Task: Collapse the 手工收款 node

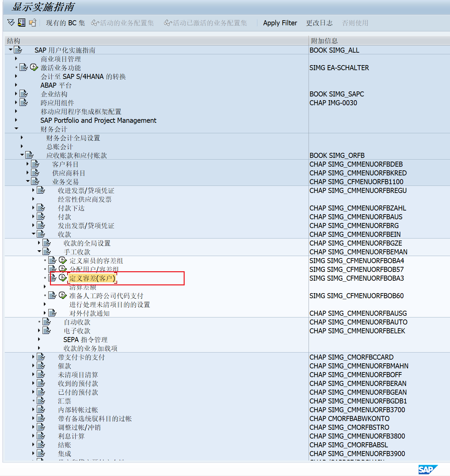Action: tap(39, 251)
